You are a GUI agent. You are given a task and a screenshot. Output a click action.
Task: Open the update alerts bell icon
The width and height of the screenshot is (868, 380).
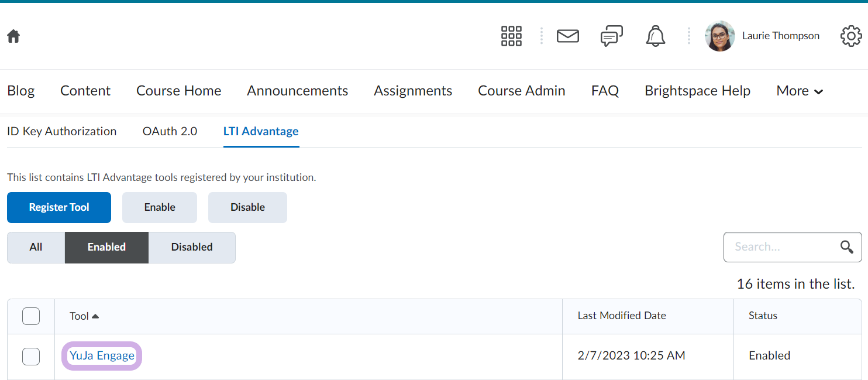(x=656, y=36)
